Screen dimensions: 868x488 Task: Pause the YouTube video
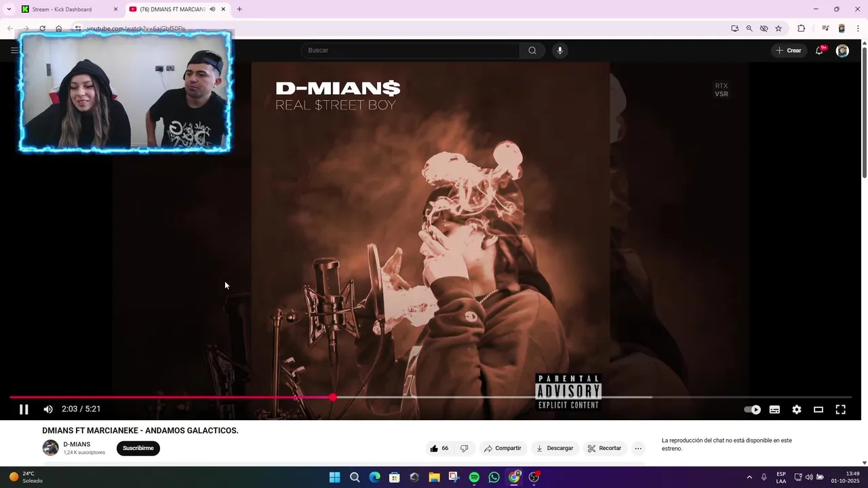point(24,409)
